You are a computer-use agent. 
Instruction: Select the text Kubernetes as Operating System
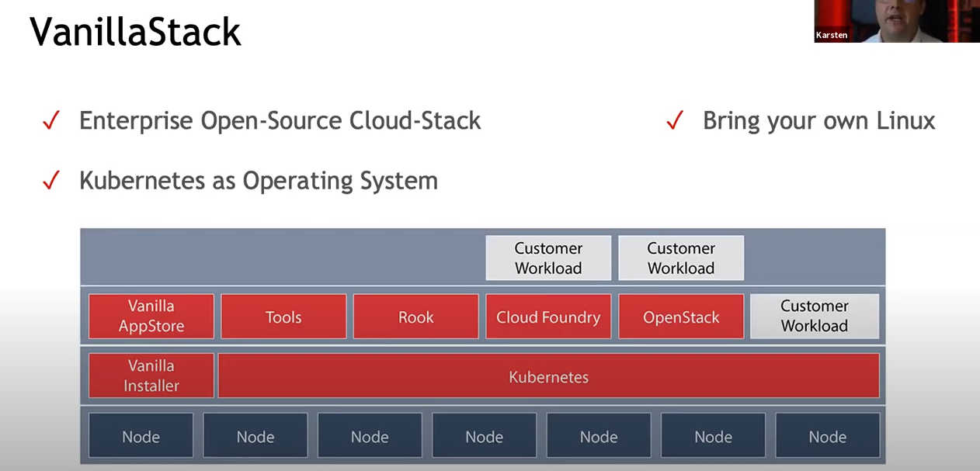tap(259, 181)
